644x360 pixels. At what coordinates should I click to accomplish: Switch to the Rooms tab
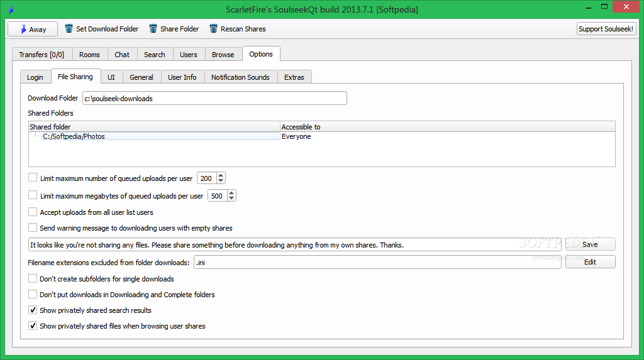pyautogui.click(x=89, y=55)
